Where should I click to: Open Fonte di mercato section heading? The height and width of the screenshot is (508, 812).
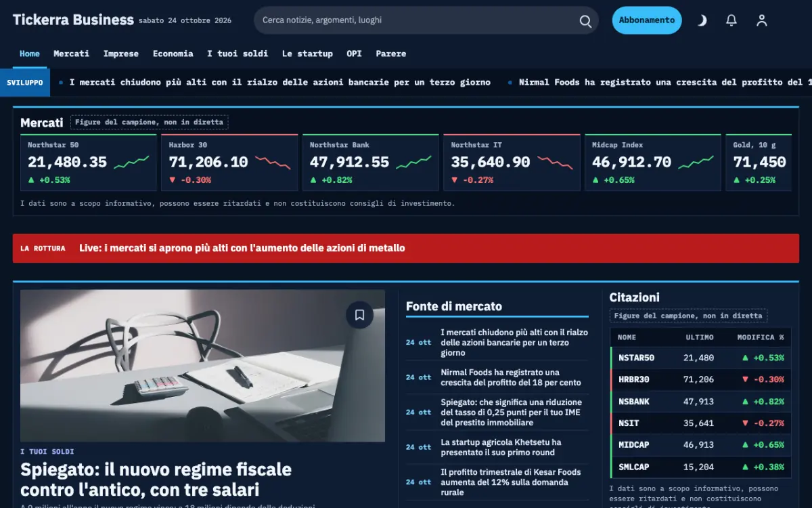point(454,306)
